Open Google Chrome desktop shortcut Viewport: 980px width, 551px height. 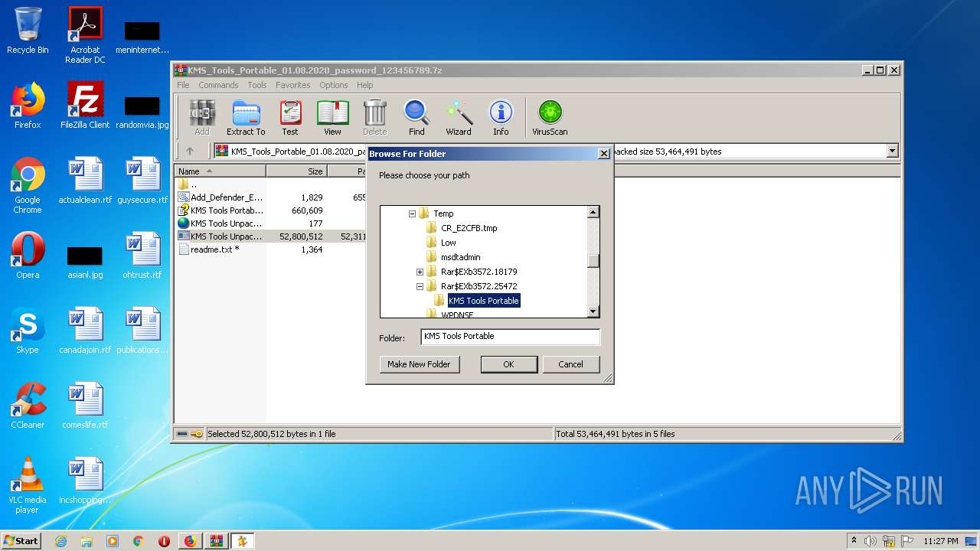coord(28,185)
